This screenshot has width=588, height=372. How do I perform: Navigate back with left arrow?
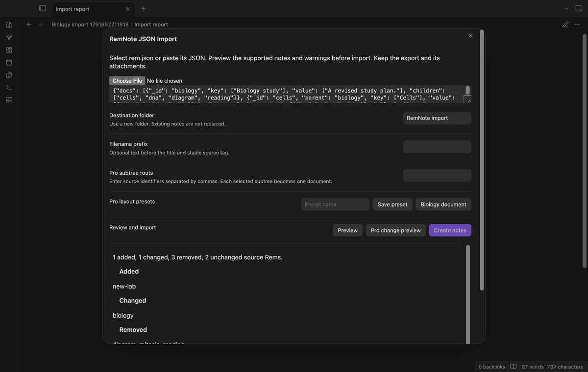click(29, 24)
